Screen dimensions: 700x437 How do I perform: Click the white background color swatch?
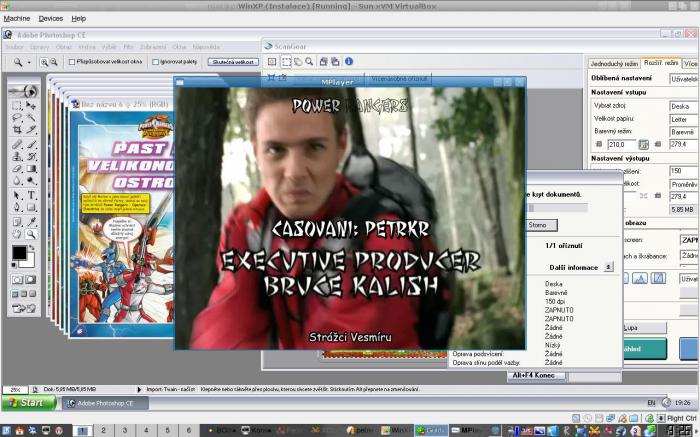(x=29, y=262)
